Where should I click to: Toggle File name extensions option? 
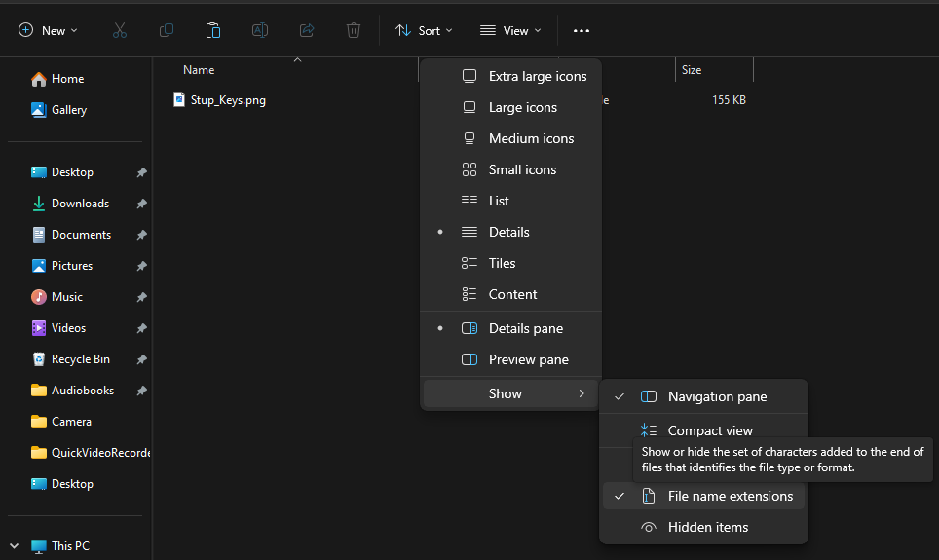click(730, 496)
